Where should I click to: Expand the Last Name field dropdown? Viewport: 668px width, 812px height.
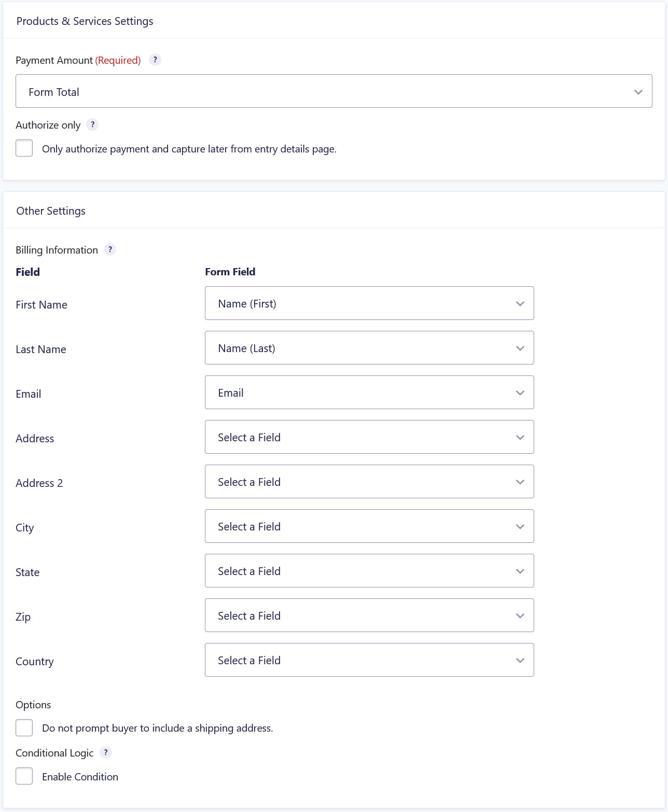369,348
